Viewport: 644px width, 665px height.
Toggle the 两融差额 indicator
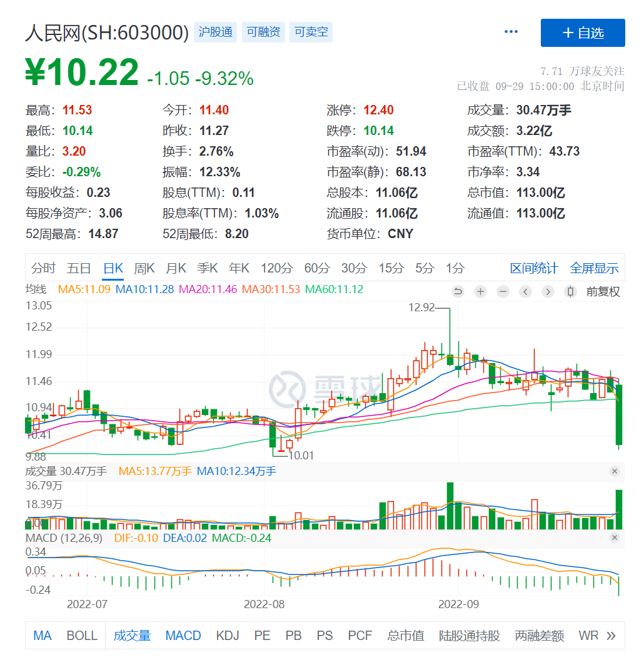point(539,635)
